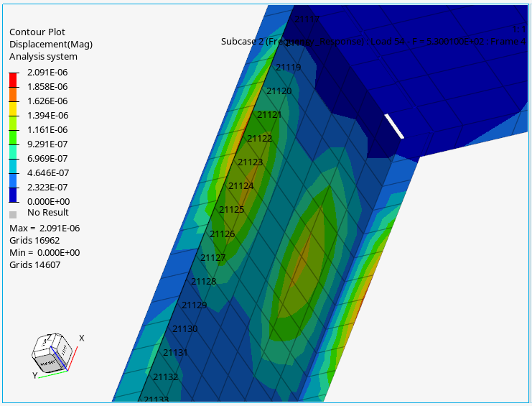Select node label 21117

307,19
